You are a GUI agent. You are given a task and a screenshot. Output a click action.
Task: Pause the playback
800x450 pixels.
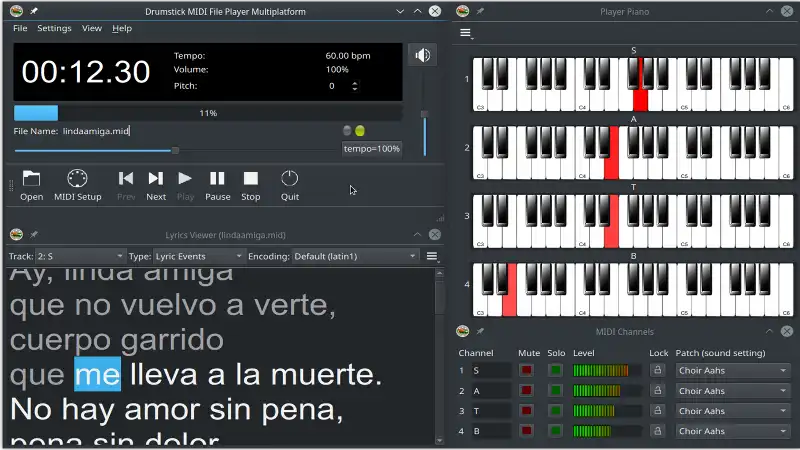point(217,185)
